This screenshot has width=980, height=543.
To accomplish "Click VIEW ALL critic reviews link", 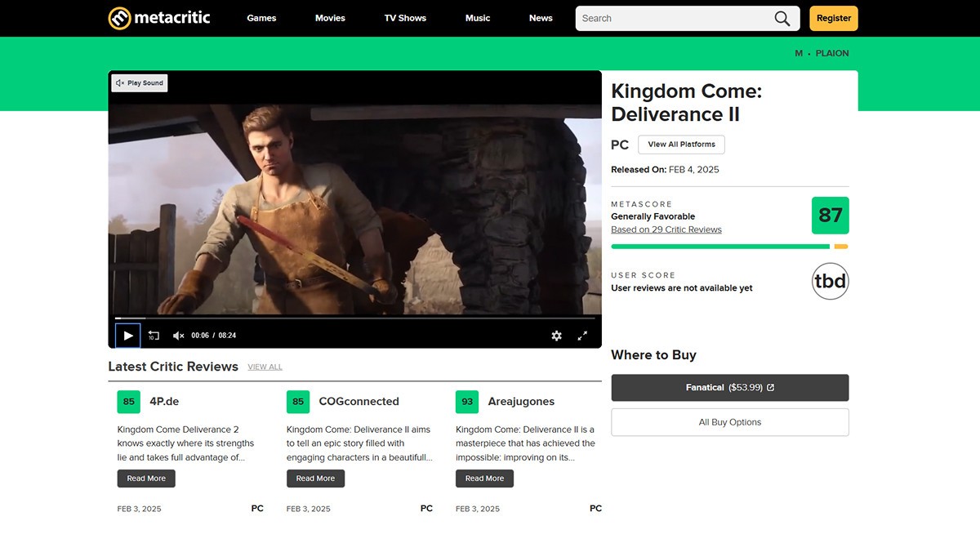I will (265, 367).
